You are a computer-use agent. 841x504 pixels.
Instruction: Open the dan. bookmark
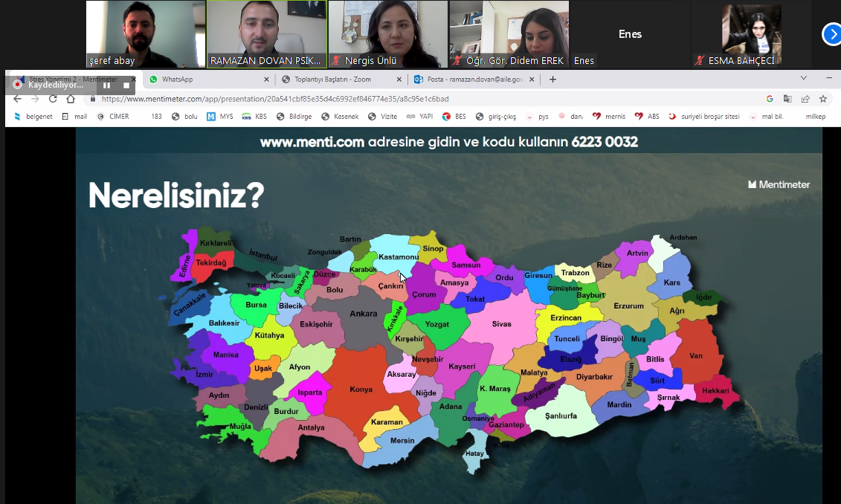pyautogui.click(x=570, y=117)
